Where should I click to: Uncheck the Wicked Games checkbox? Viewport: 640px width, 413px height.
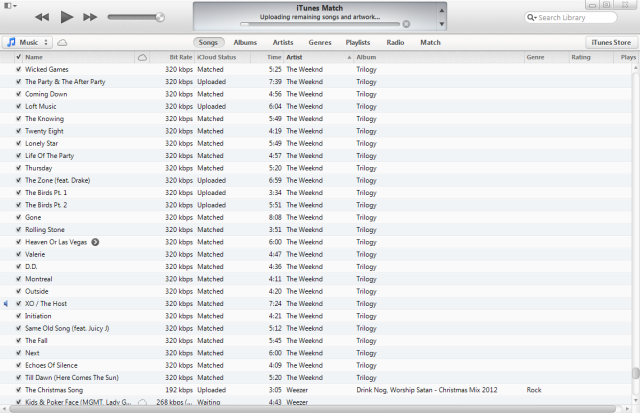[x=18, y=69]
